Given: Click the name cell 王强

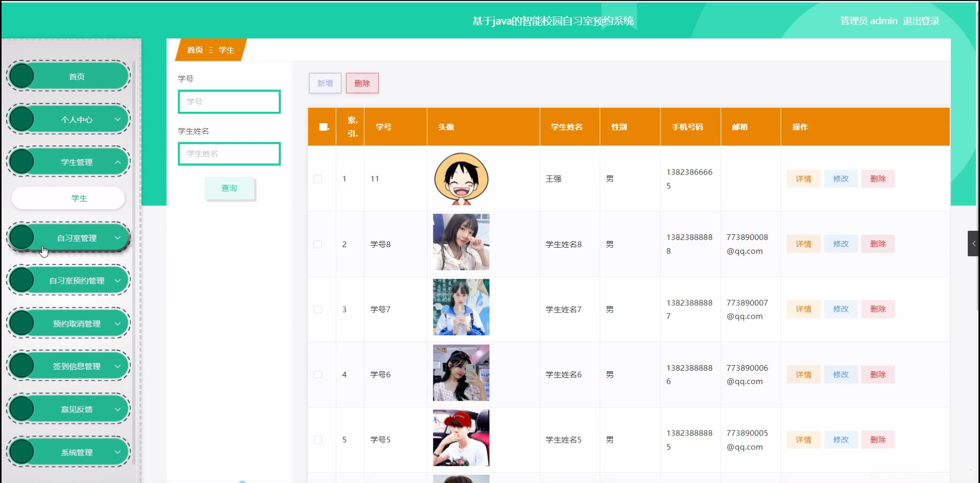Looking at the screenshot, I should [553, 179].
